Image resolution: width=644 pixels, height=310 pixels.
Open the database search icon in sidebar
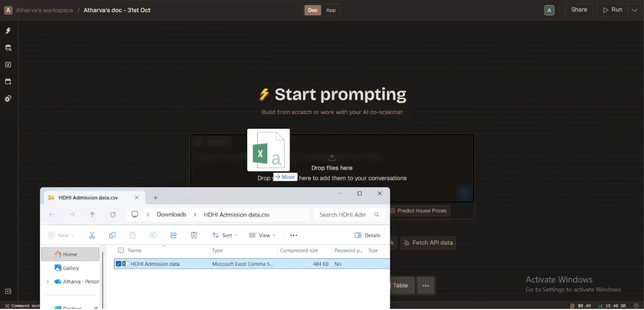(8, 48)
